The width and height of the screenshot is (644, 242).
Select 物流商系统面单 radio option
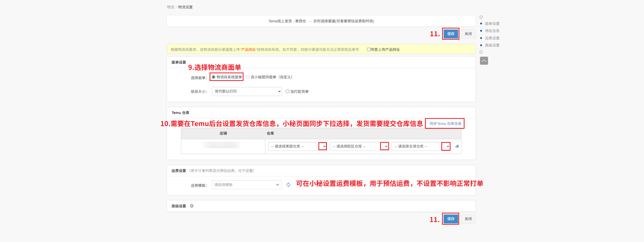click(x=214, y=77)
